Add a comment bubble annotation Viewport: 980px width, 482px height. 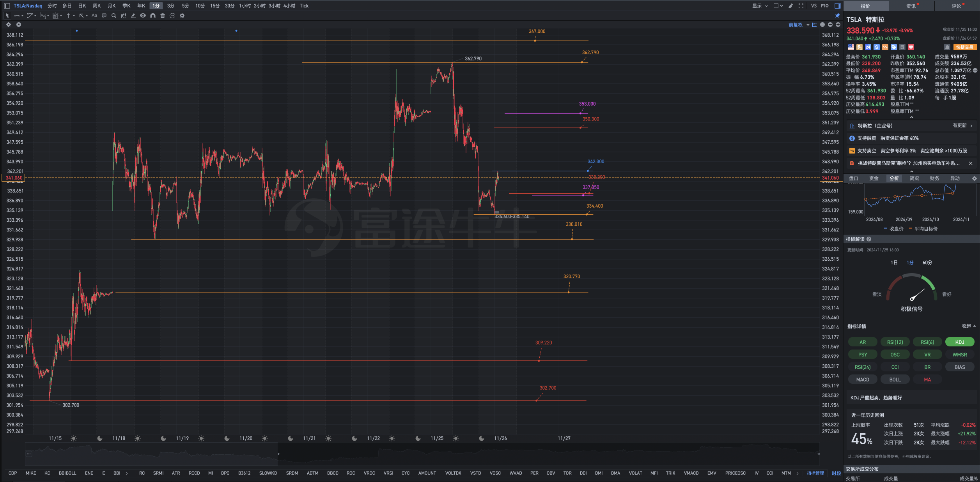coord(104,16)
